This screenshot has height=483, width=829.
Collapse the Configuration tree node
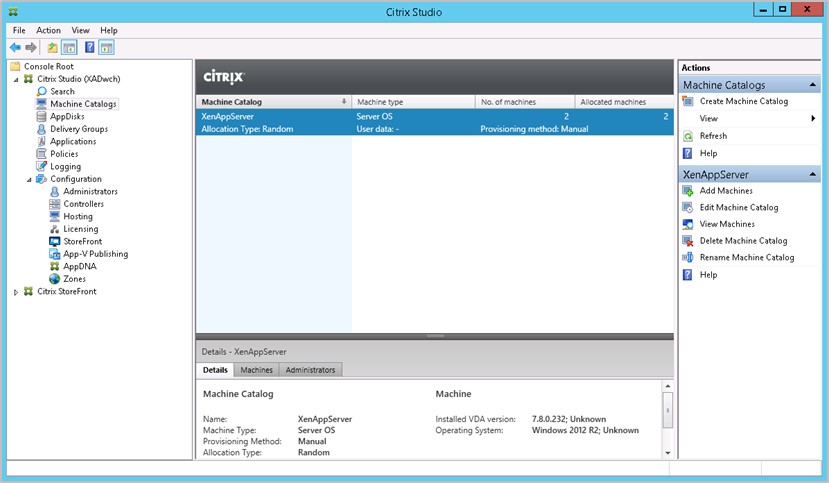coord(29,180)
